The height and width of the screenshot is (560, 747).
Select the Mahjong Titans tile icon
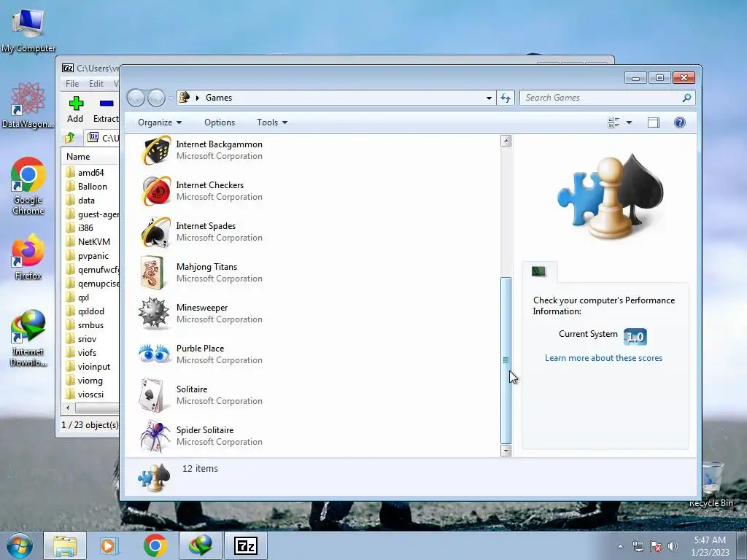point(153,273)
